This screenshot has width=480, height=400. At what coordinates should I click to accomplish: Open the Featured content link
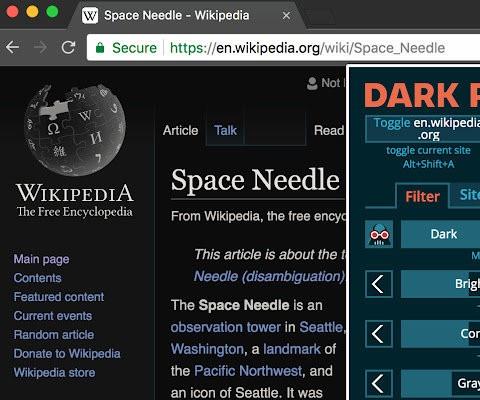[x=59, y=297]
